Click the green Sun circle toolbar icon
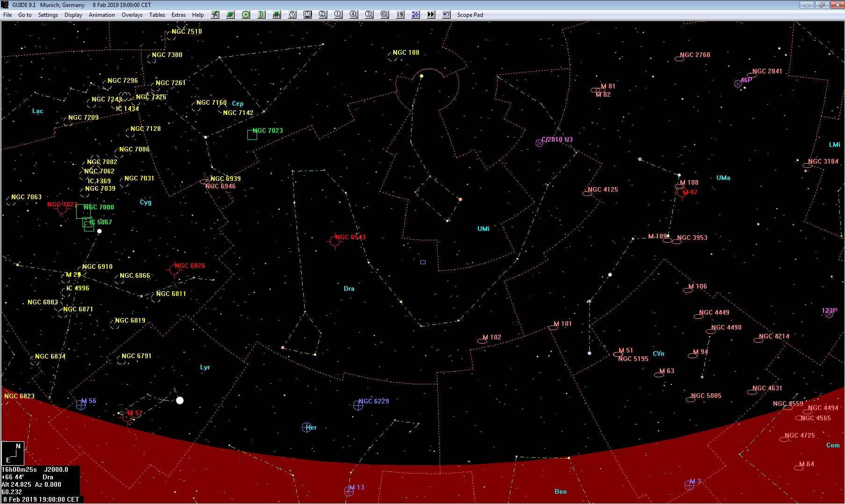Viewport: 845px width, 504px height. coord(246,14)
